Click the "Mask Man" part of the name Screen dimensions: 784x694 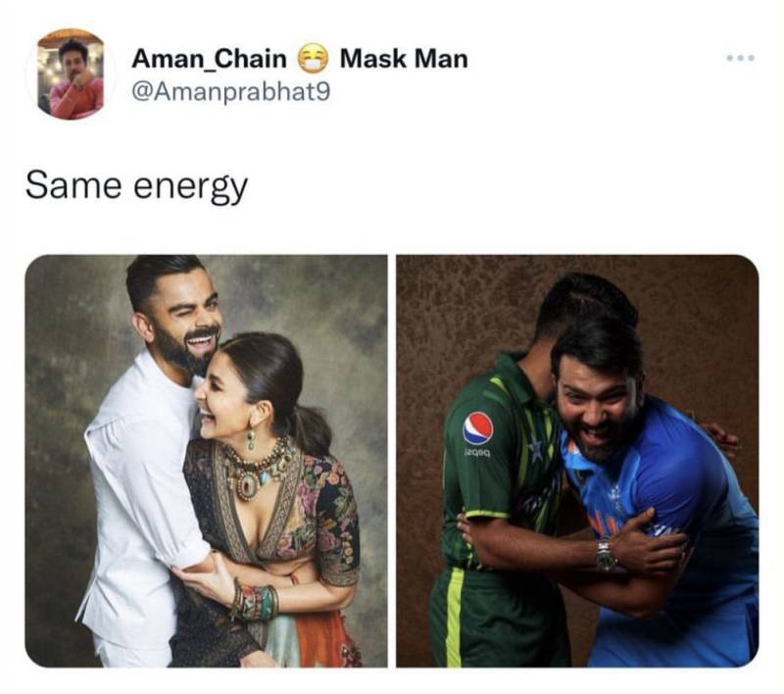[x=404, y=59]
